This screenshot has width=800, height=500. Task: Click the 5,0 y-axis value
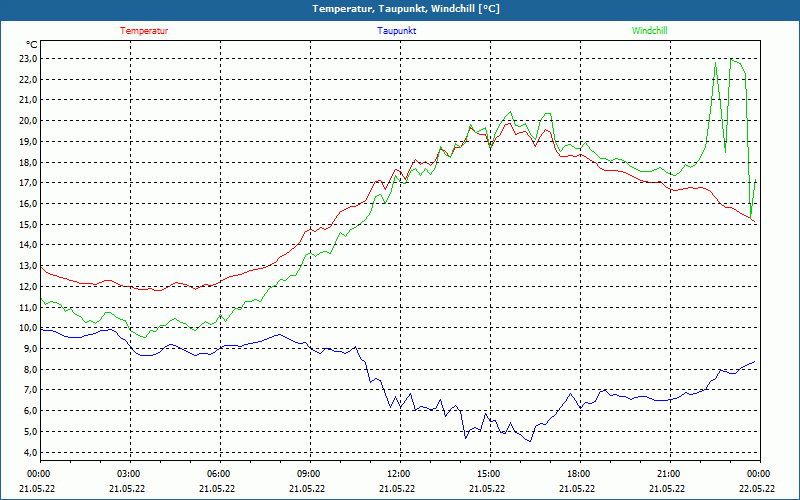30,432
